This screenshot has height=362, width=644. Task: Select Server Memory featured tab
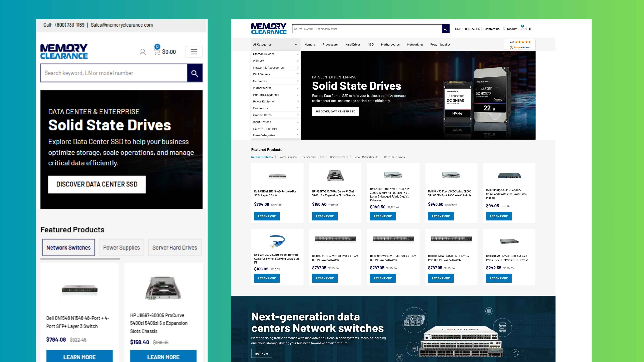point(339,157)
